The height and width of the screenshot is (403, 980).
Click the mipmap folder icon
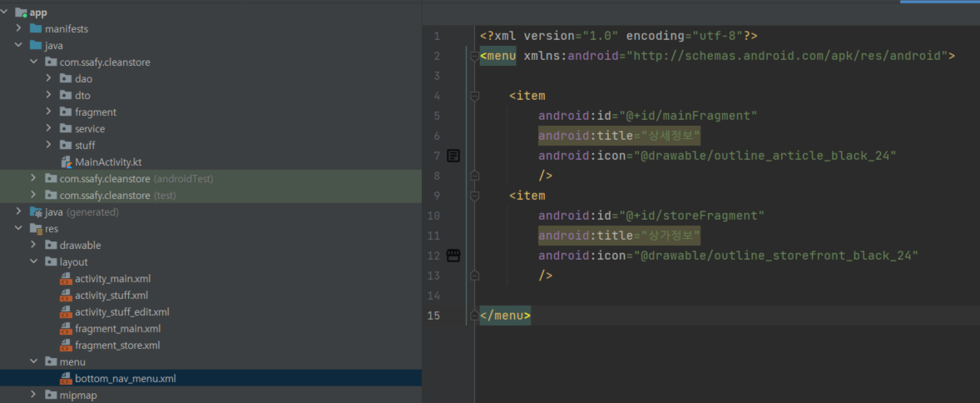click(x=51, y=395)
